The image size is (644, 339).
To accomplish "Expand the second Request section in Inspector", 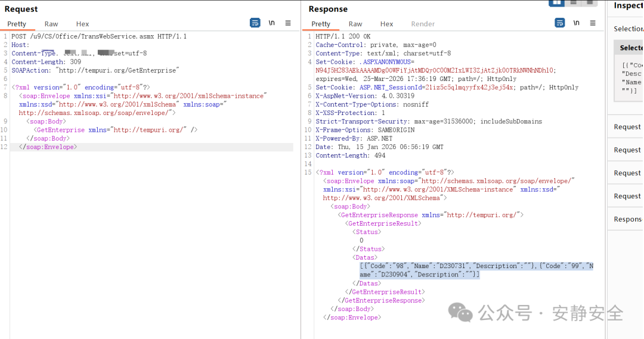I will tap(626, 150).
